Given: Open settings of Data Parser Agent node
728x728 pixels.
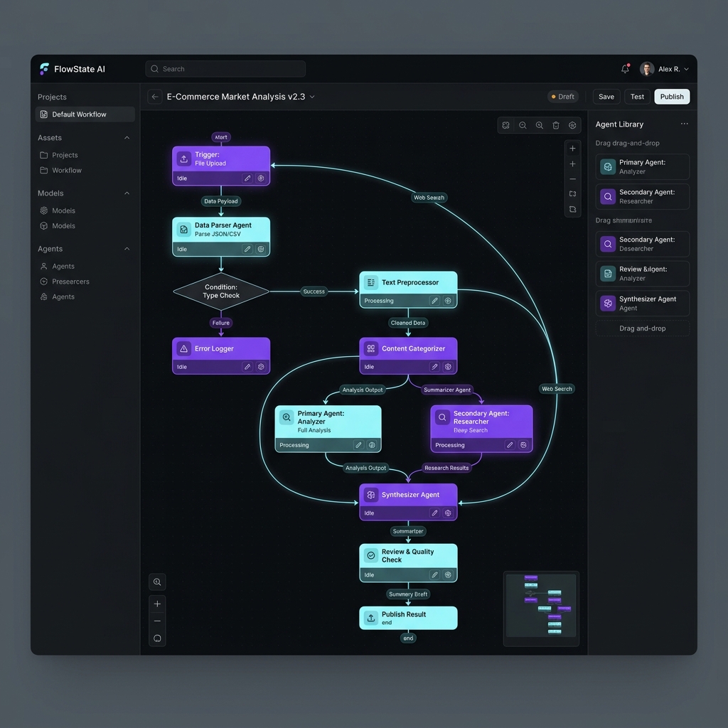Looking at the screenshot, I should (261, 250).
